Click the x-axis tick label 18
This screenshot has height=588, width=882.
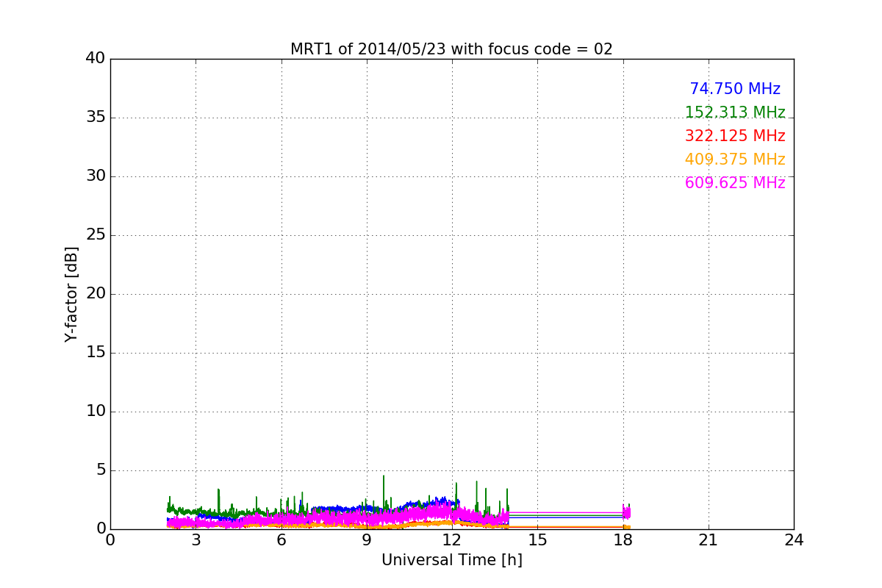[623, 540]
